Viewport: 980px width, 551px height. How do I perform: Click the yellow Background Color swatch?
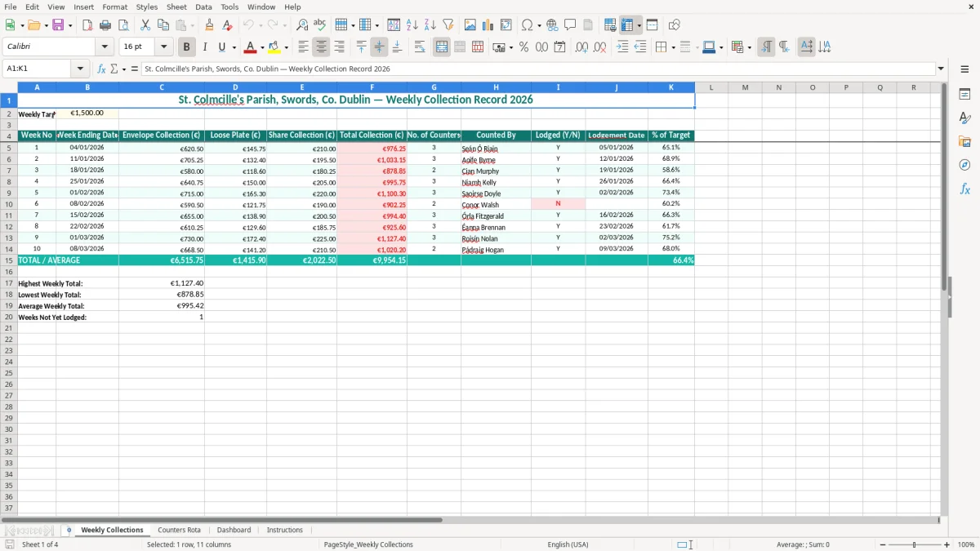point(274,47)
